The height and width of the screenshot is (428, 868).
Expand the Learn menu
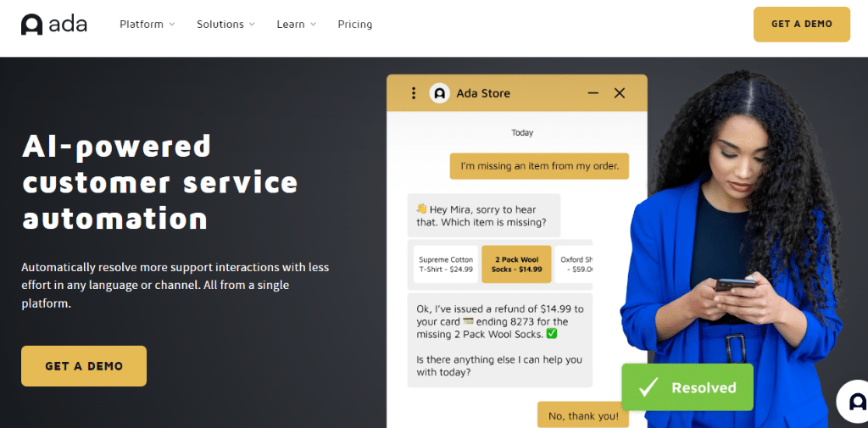click(x=296, y=25)
